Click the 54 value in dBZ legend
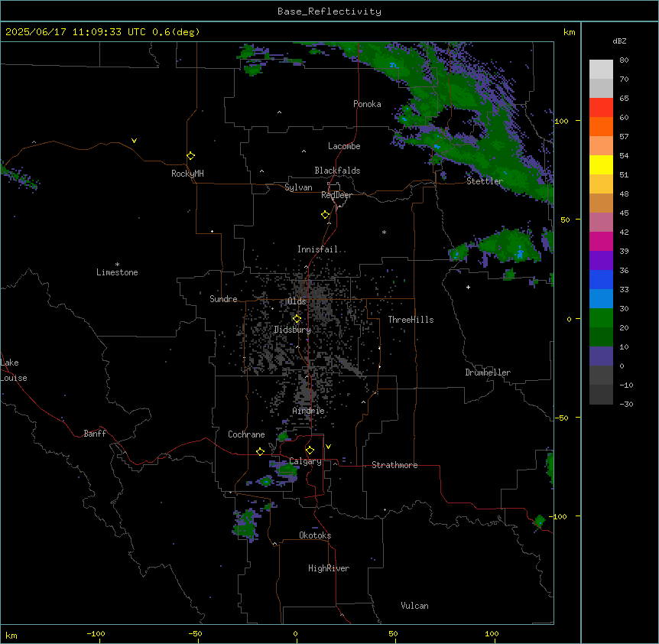The image size is (659, 644). point(624,156)
